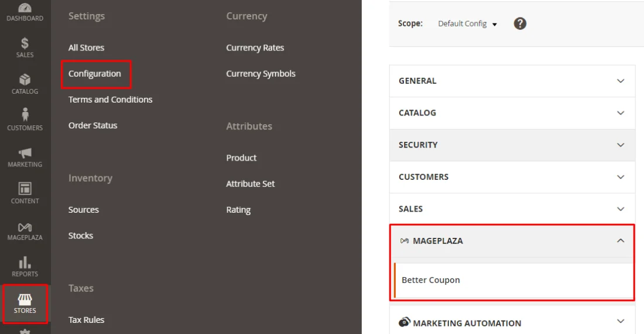Open the Stores storefront icon
The image size is (644, 334).
(25, 299)
